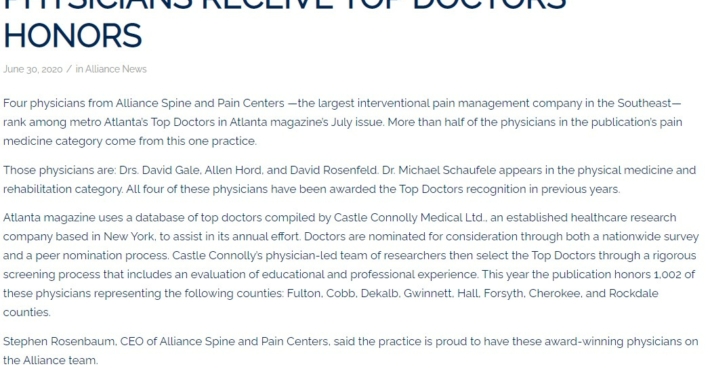This screenshot has height=375, width=710.
Task: Click the name 'David Rosenfeld' in text
Action: coord(333,170)
